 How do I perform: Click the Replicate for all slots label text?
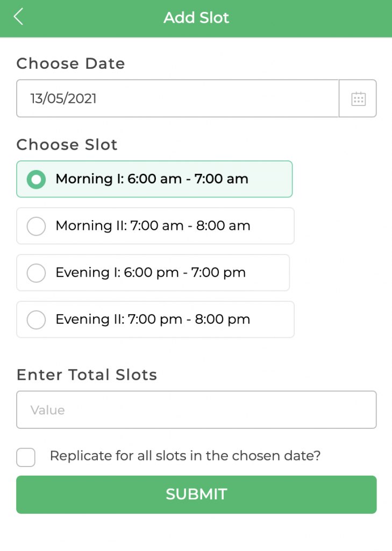point(185,456)
